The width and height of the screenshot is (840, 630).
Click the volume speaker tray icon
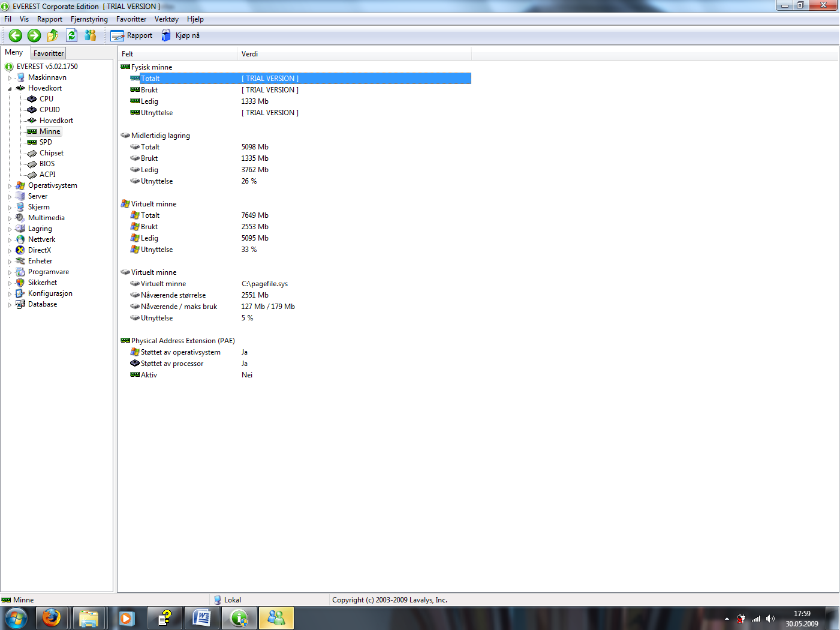770,619
